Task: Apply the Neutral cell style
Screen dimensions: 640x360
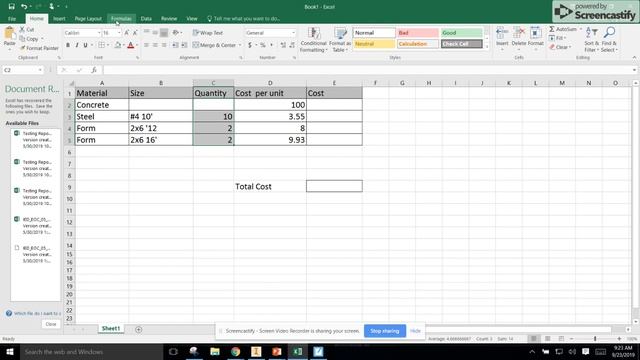Action: click(374, 44)
